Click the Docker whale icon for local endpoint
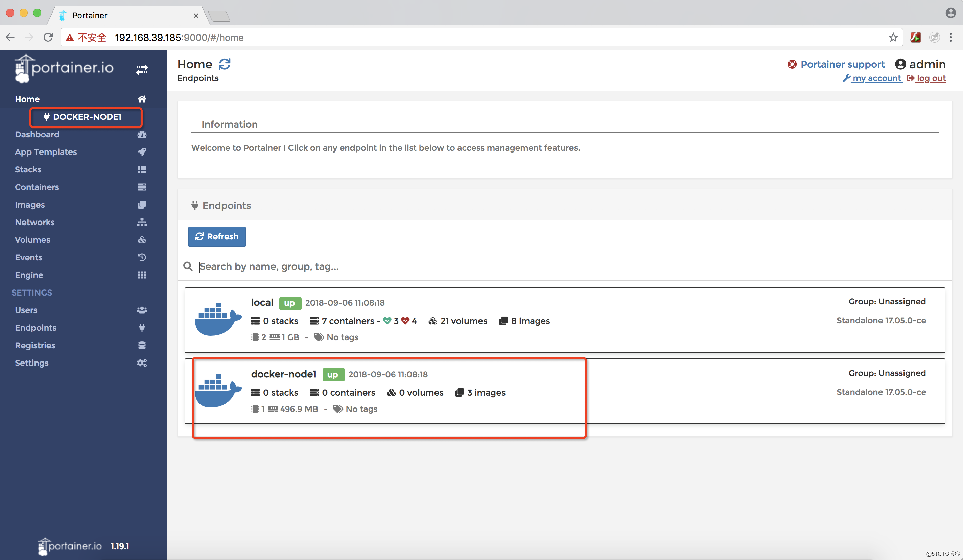Image resolution: width=963 pixels, height=560 pixels. point(218,319)
